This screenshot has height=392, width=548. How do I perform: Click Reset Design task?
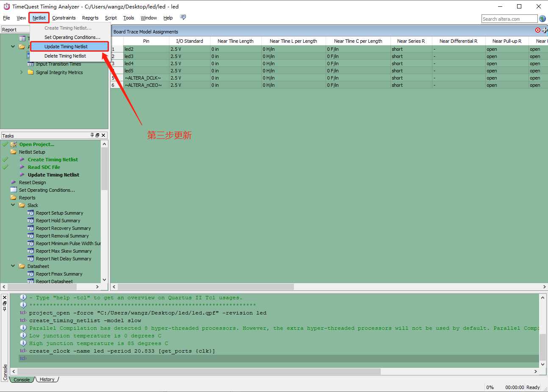[x=33, y=182]
